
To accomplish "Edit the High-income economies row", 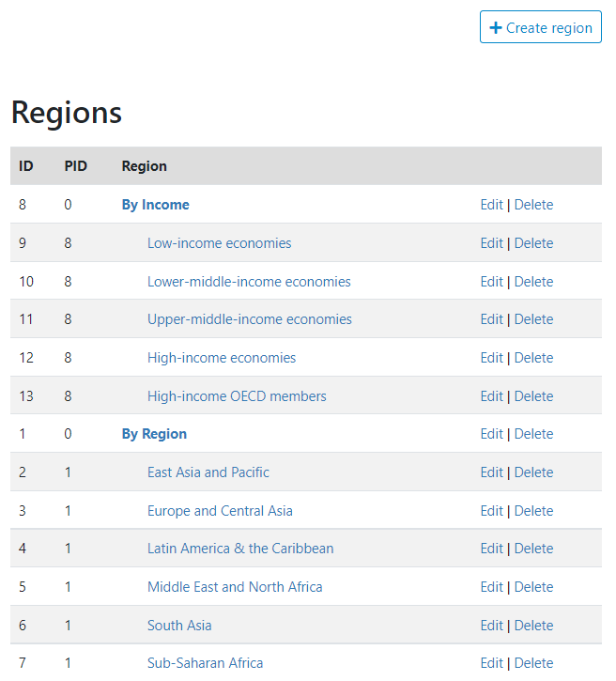I will 491,358.
